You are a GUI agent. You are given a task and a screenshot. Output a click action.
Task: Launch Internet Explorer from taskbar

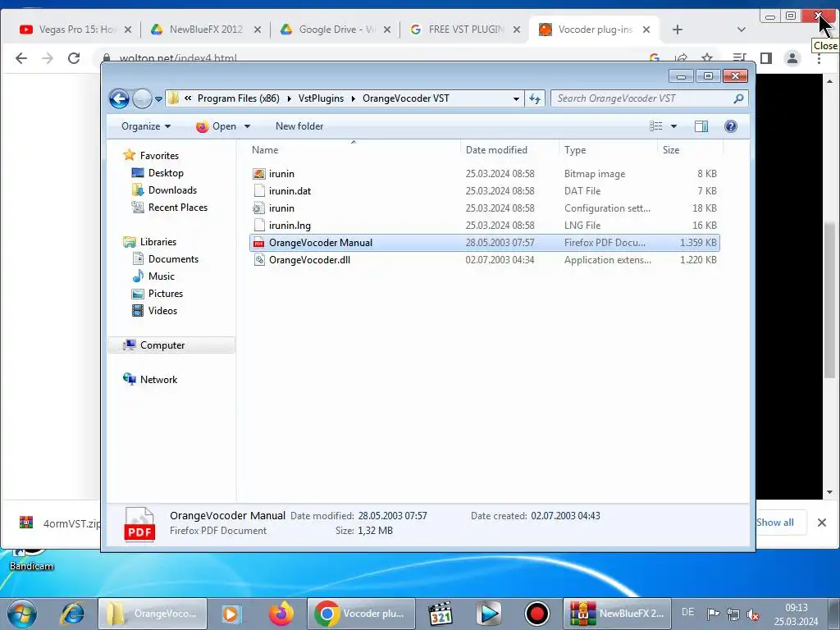pos(72,614)
